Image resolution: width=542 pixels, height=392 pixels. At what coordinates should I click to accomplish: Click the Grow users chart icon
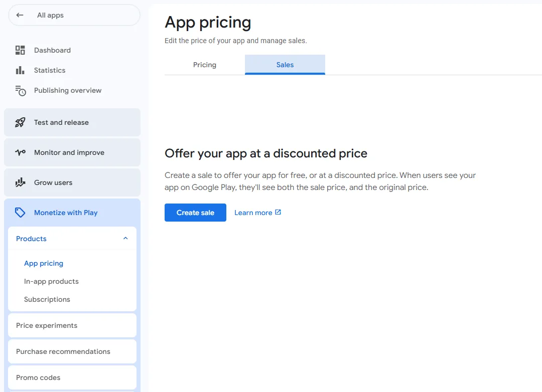pyautogui.click(x=20, y=182)
